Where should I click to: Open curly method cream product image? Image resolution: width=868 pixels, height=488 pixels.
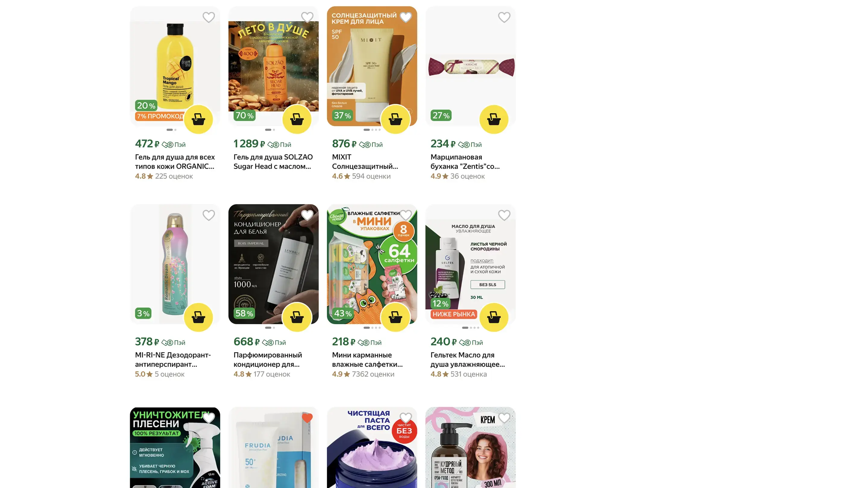point(470,448)
